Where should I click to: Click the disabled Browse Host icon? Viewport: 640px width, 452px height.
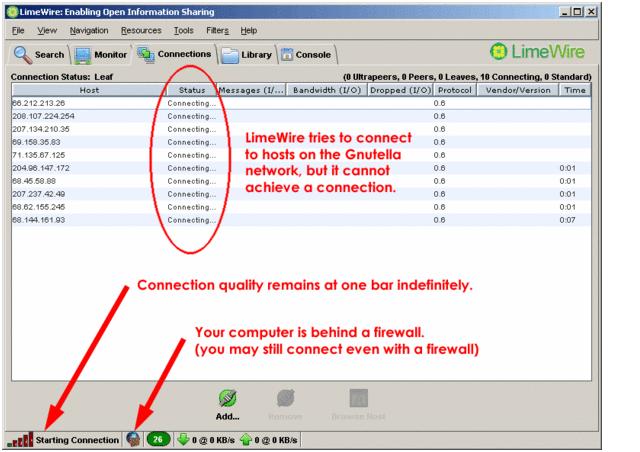[x=359, y=398]
